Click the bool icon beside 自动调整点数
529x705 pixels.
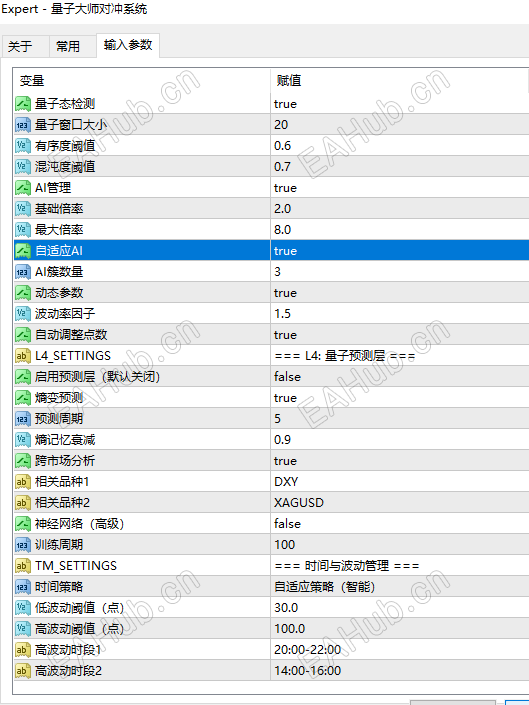pyautogui.click(x=22, y=335)
